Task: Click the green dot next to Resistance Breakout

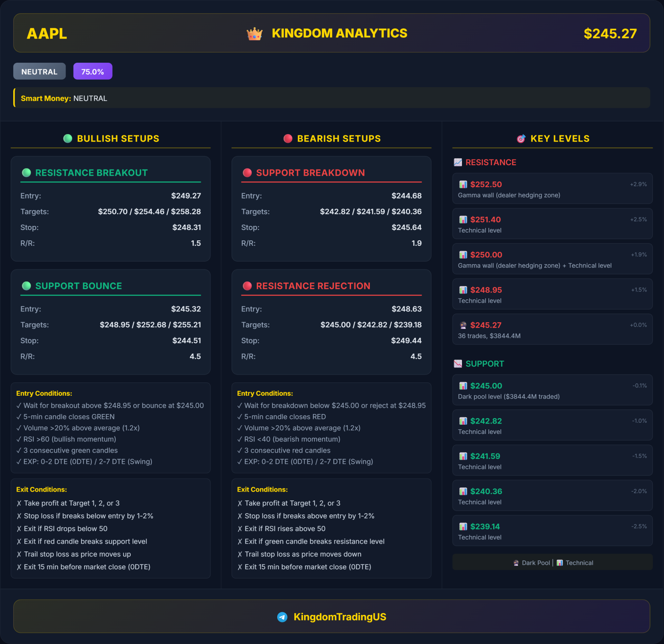Action: [26, 173]
